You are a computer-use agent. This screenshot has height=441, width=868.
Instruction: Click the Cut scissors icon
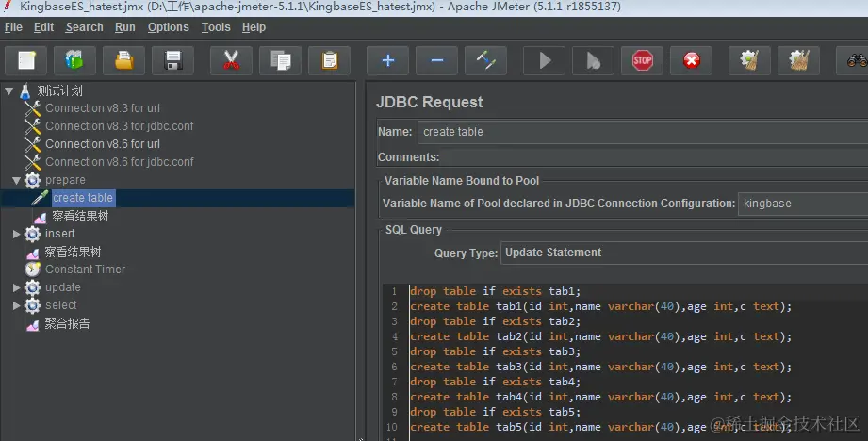232,60
